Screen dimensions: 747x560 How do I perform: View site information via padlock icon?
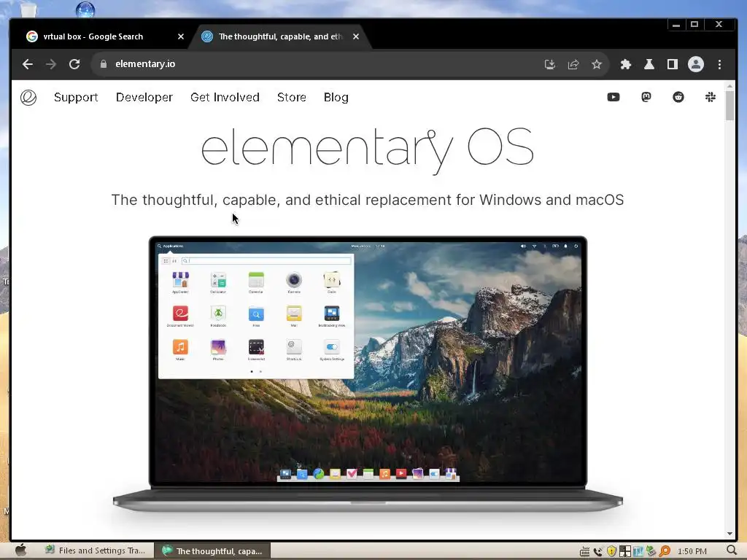[104, 64]
